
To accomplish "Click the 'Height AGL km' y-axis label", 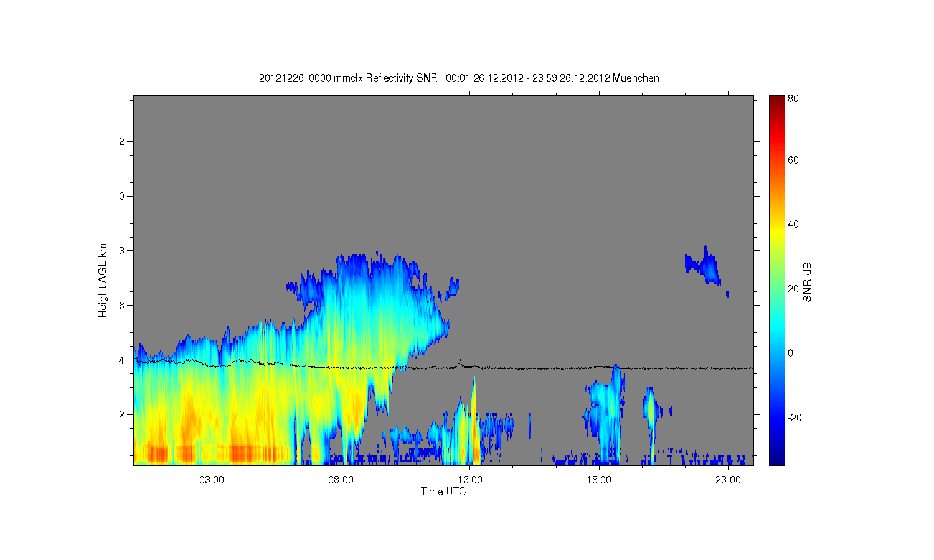I will (103, 280).
